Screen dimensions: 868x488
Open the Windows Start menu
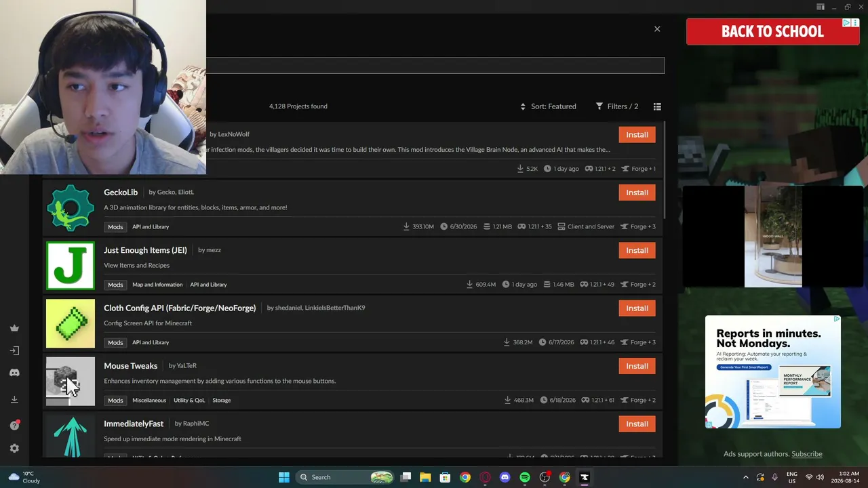click(x=284, y=477)
